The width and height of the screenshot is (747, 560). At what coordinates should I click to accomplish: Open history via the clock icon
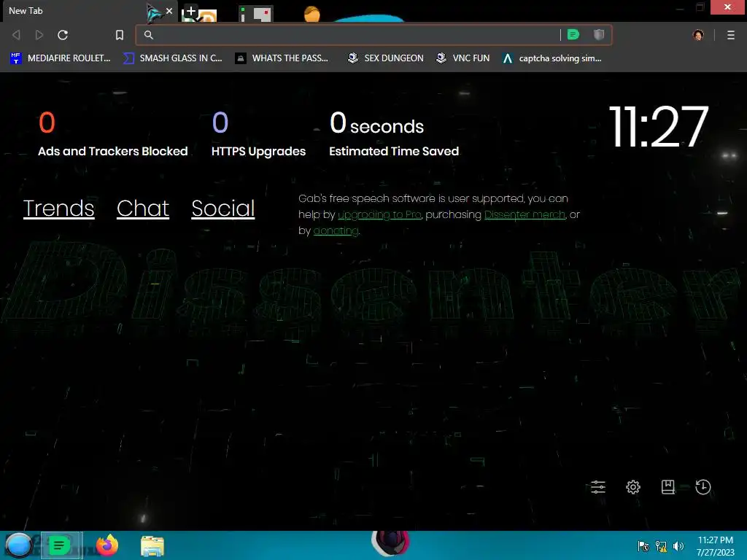(x=703, y=486)
